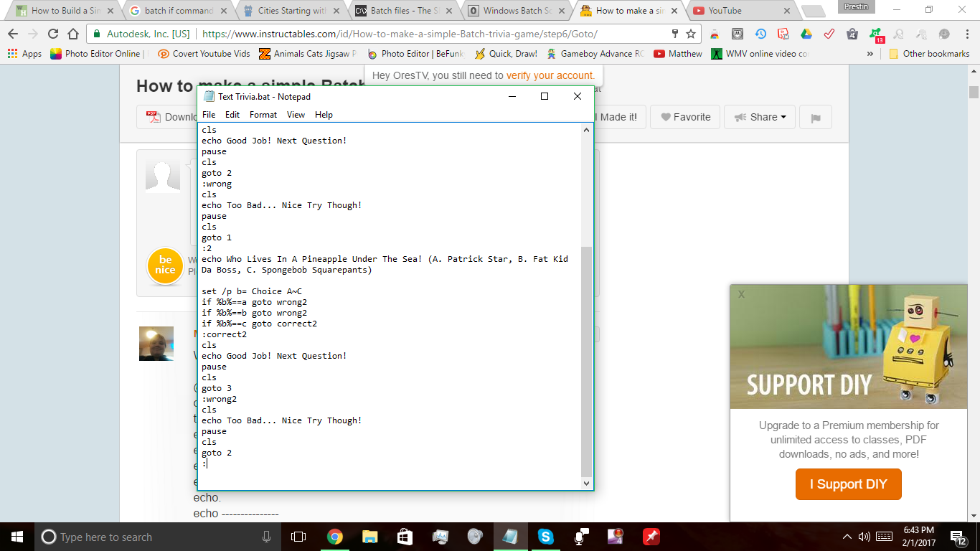Open the Windows Store from the taskbar
The height and width of the screenshot is (551, 980).
tap(405, 536)
